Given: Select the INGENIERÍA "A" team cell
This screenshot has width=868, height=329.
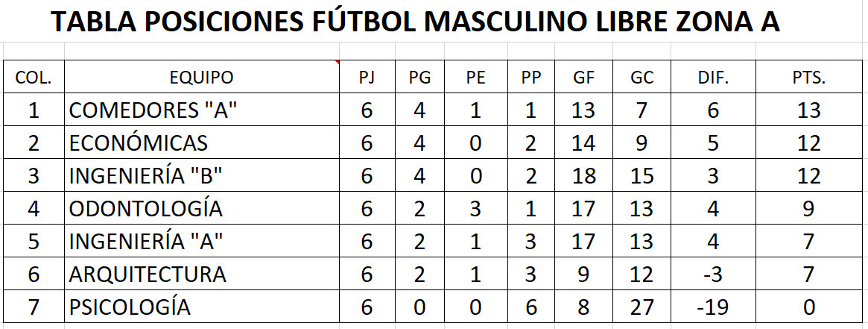Looking at the screenshot, I should (x=201, y=241).
